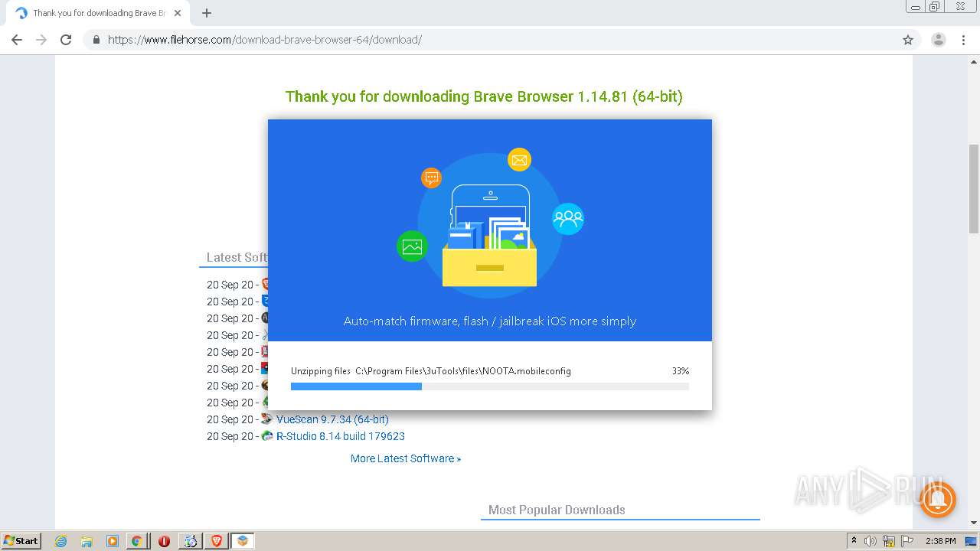This screenshot has width=980, height=551.
Task: Click the volume speaker tray icon
Action: pyautogui.click(x=871, y=541)
